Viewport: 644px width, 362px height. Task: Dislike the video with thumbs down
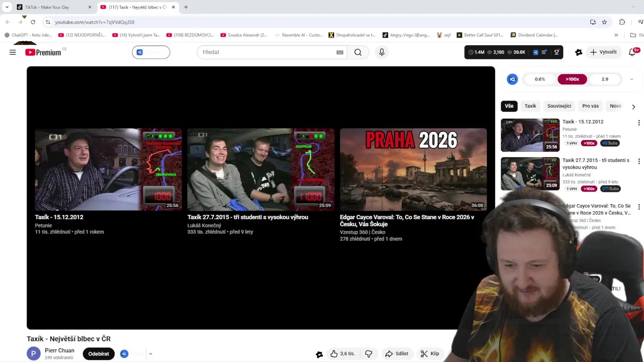(x=369, y=353)
